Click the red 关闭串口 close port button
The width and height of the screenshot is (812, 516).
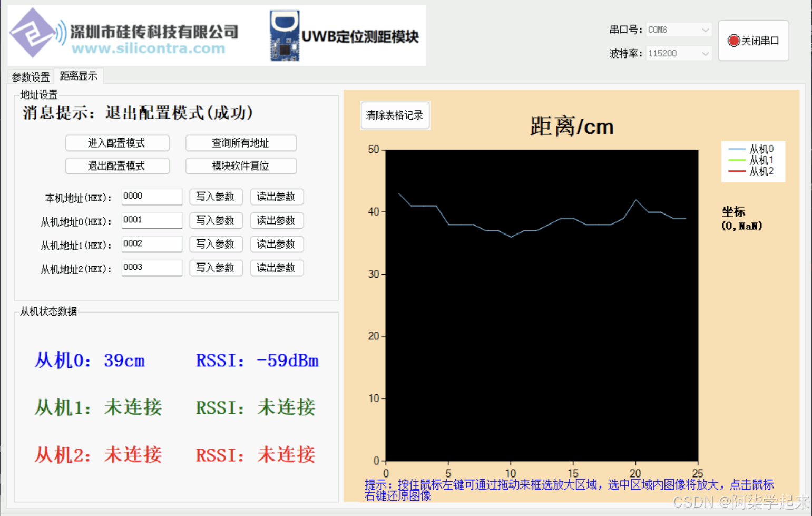(x=754, y=41)
